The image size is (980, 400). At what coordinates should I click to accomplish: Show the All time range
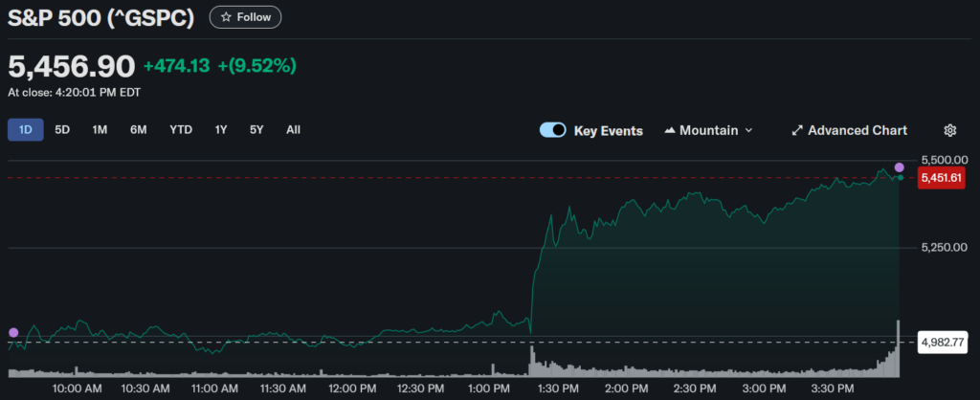293,130
